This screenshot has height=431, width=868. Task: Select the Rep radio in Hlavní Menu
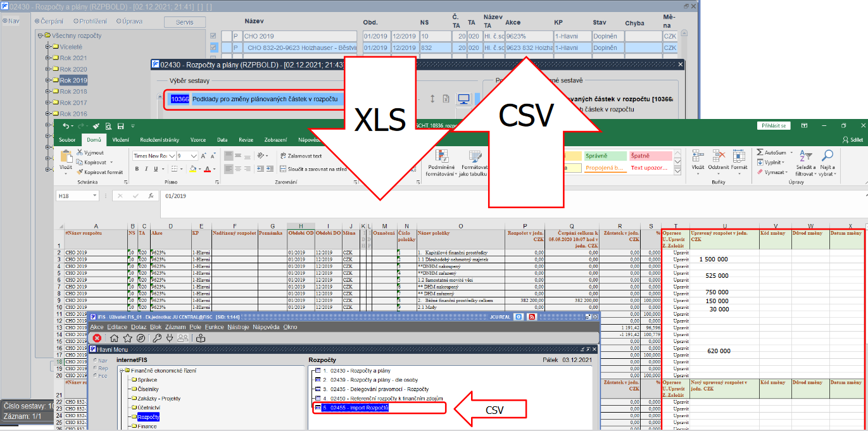96,368
